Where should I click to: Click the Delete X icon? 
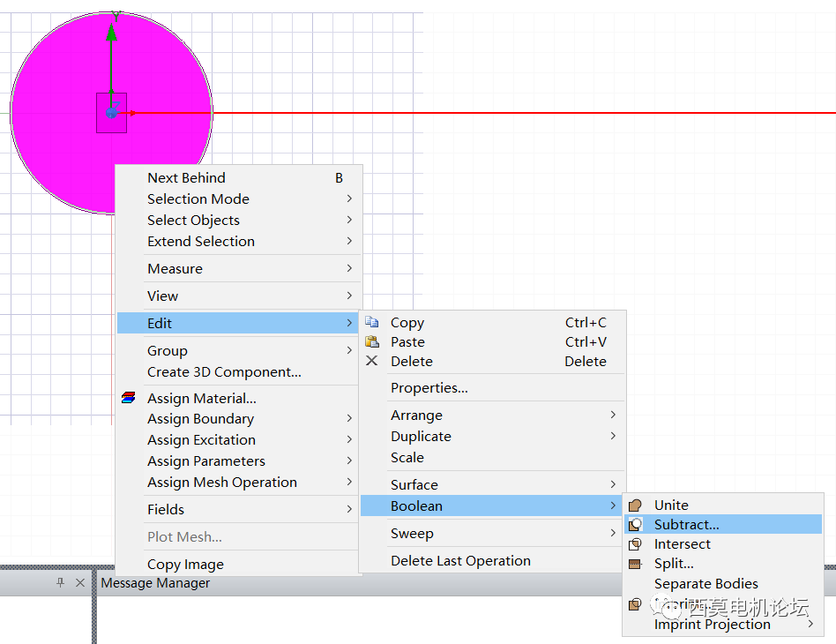coord(371,361)
